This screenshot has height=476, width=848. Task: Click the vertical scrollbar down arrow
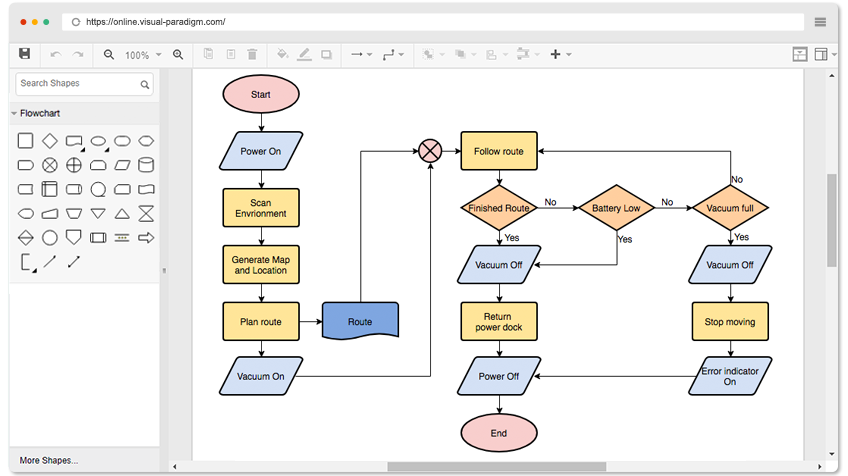[831, 454]
